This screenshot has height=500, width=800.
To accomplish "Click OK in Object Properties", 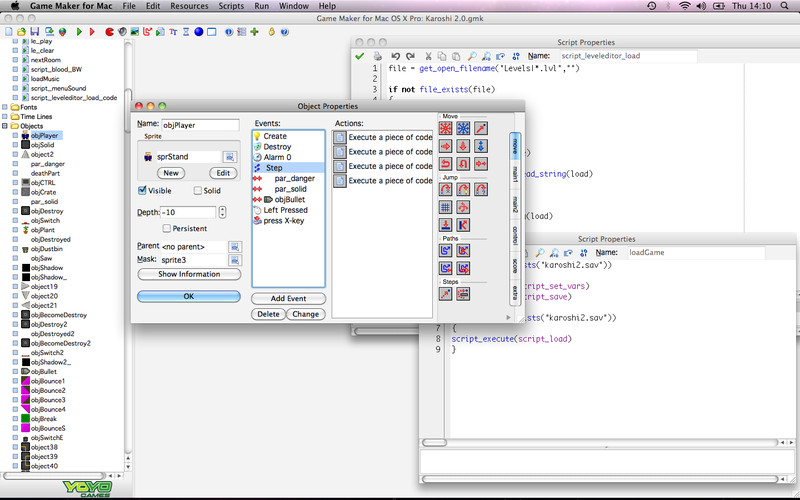I will pos(189,296).
